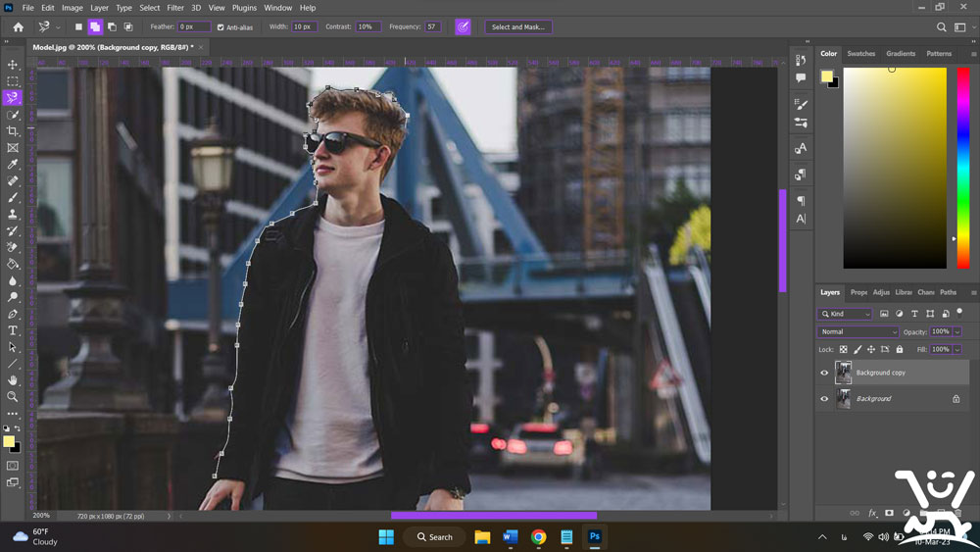
Task: Open the Quick Mask mode icon
Action: [13, 466]
